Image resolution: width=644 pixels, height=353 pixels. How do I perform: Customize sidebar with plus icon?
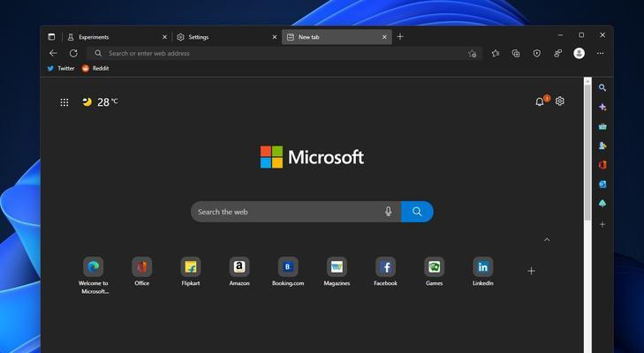tap(602, 224)
